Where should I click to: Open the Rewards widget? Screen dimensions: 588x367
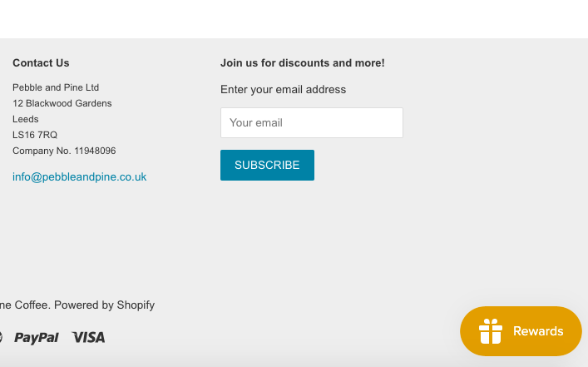521,331
